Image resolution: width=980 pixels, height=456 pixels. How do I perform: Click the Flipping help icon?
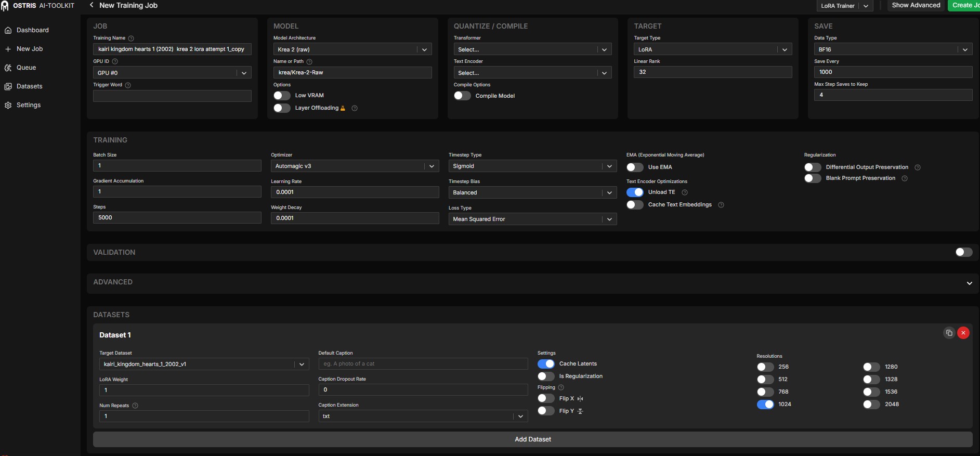tap(561, 387)
